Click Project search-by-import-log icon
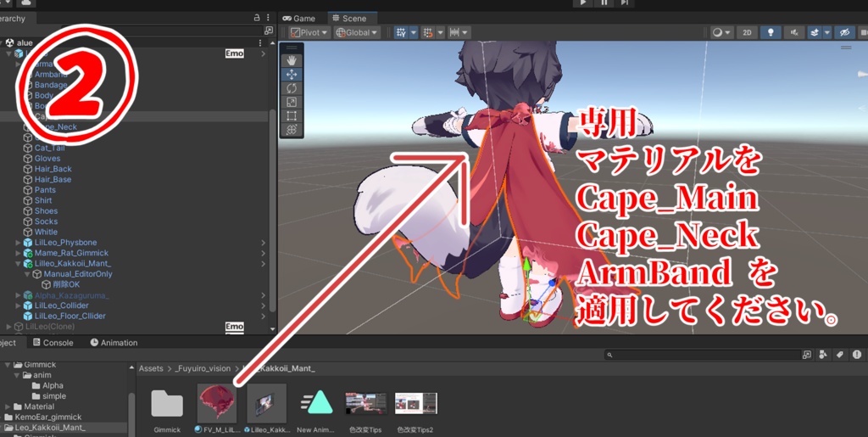The image size is (868, 437). (856, 355)
